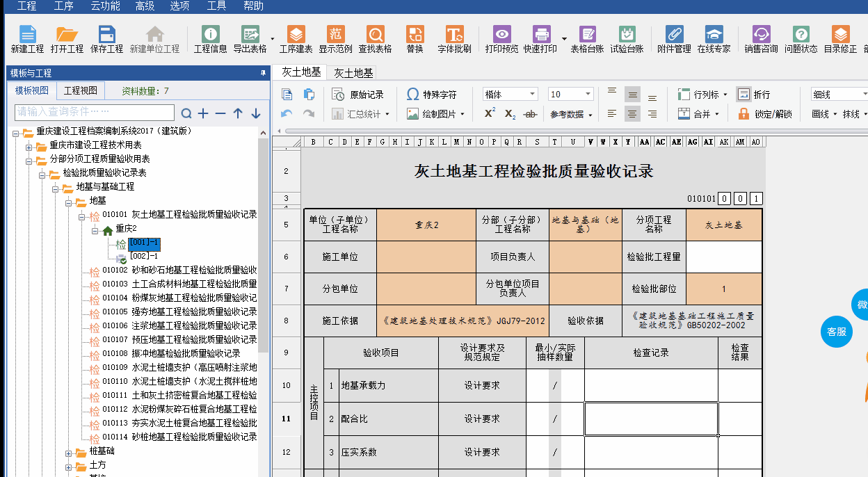
Task: Toggle strikethrough text formatting
Action: pos(530,114)
